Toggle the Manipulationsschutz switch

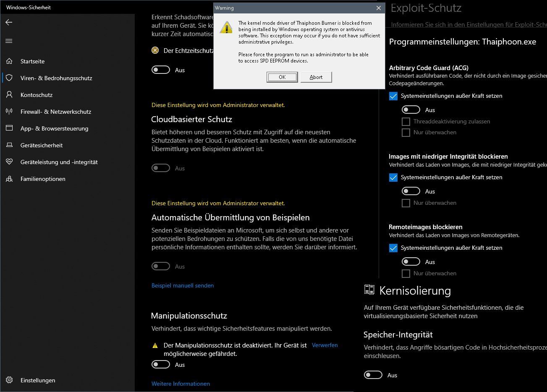click(x=161, y=364)
